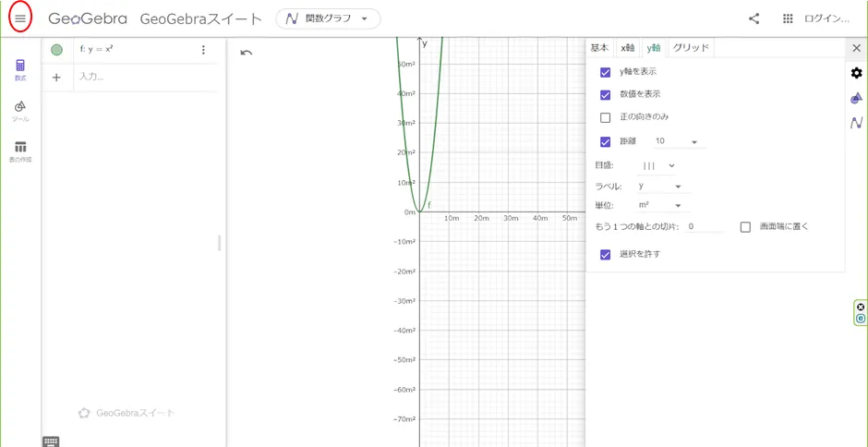
Task: Open the virtual keyboard icon
Action: 51,441
